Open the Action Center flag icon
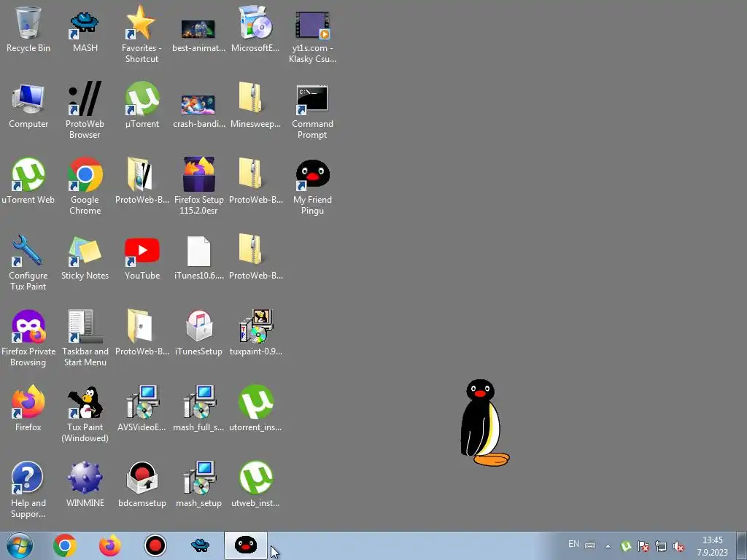 (643, 546)
